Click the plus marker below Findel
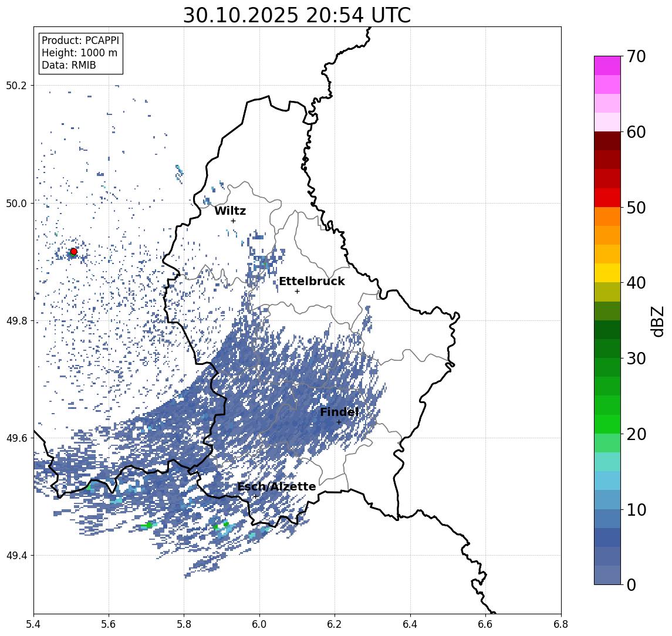 coord(339,422)
